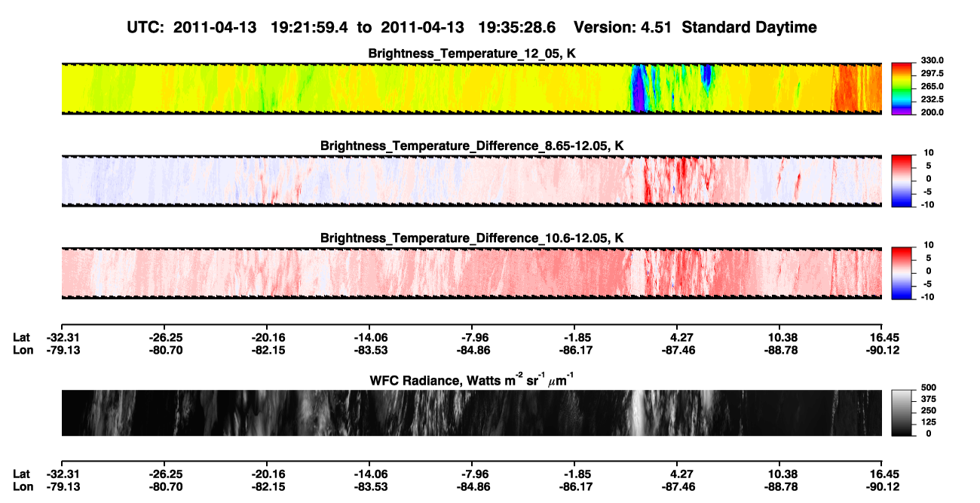The width and height of the screenshot is (980, 503).
Task: Click latitude -26.25 on the bottom axis
Action: pos(164,474)
